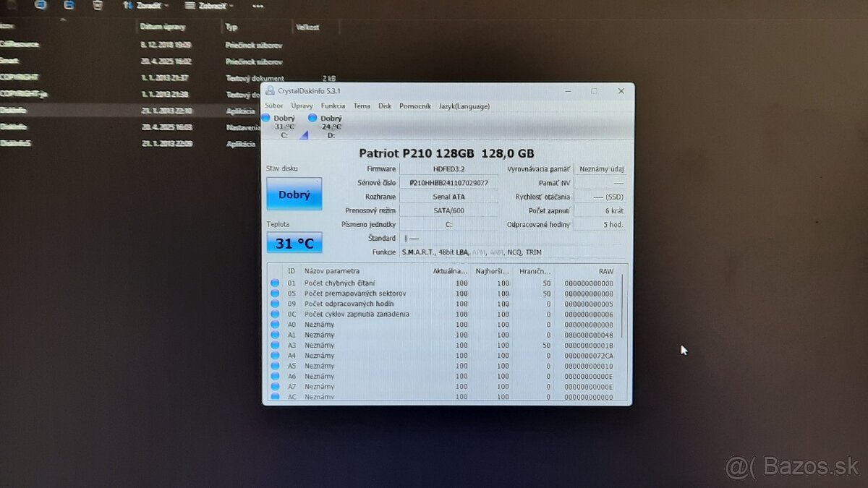Viewport: 868px width, 488px height.
Task: Click status dot for Počet chybných čítaní attribute
Action: click(x=276, y=283)
